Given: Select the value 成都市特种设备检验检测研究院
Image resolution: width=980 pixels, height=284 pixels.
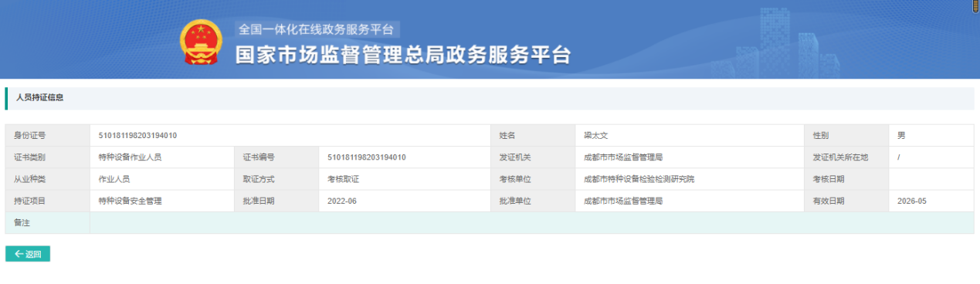Looking at the screenshot, I should click(639, 179).
